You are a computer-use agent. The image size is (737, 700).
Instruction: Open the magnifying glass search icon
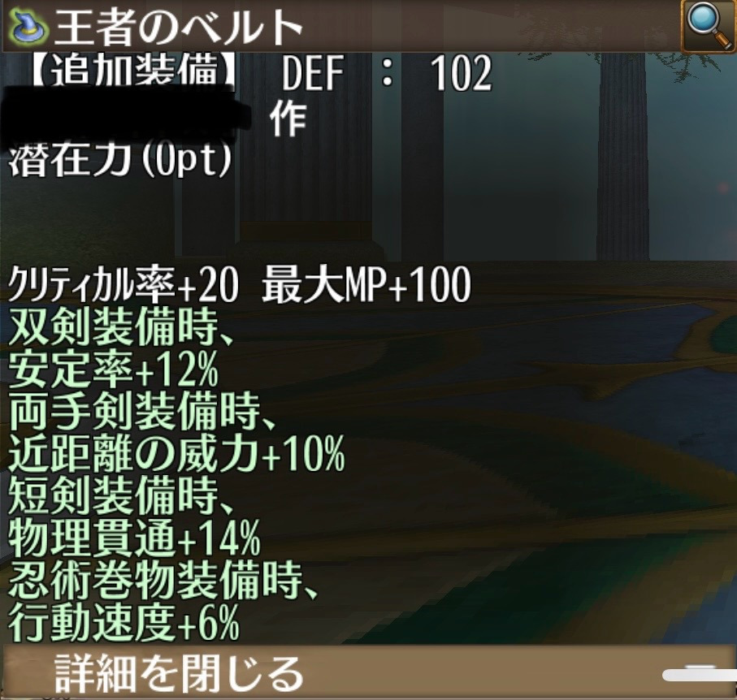coord(709,26)
